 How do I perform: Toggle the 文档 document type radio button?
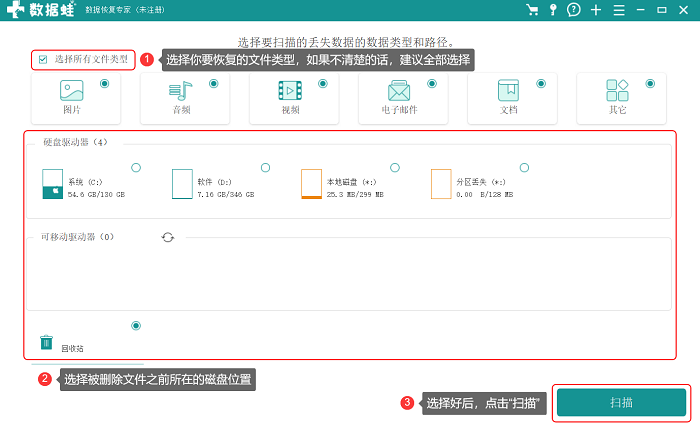(541, 84)
